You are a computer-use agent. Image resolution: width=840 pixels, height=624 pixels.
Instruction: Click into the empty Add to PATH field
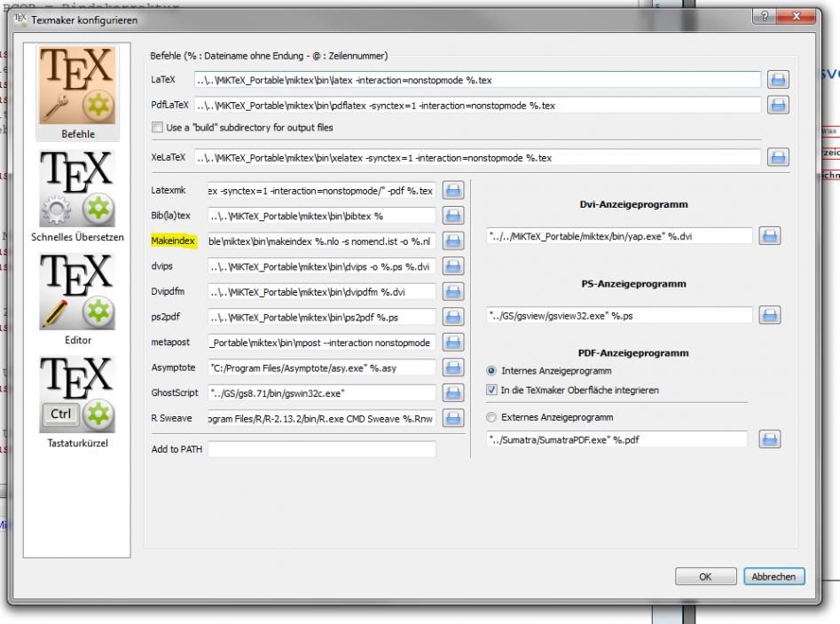(321, 449)
